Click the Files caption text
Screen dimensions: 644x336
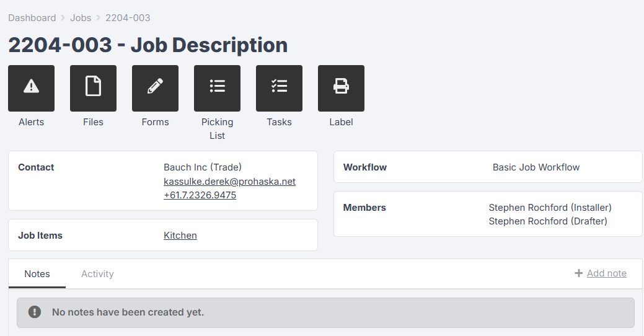click(x=93, y=122)
